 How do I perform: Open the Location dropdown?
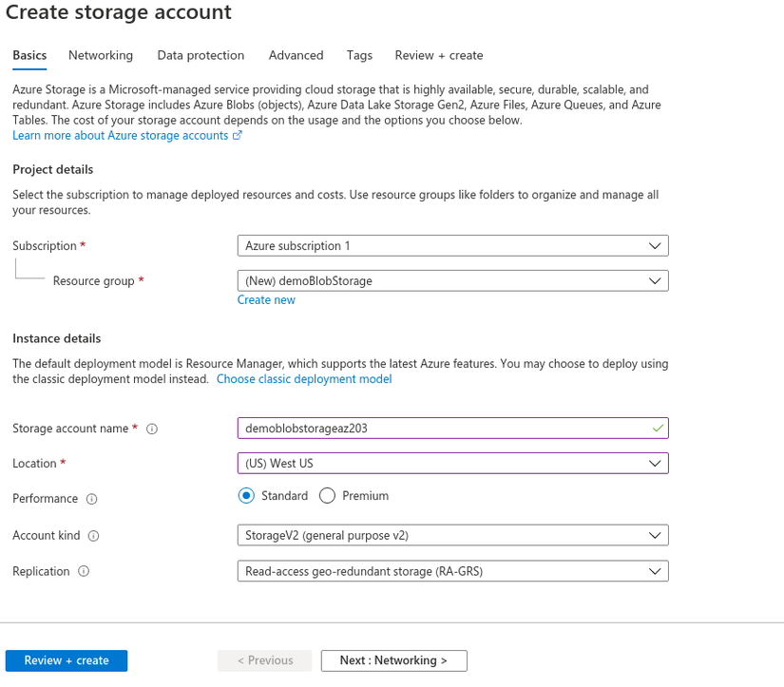click(452, 463)
